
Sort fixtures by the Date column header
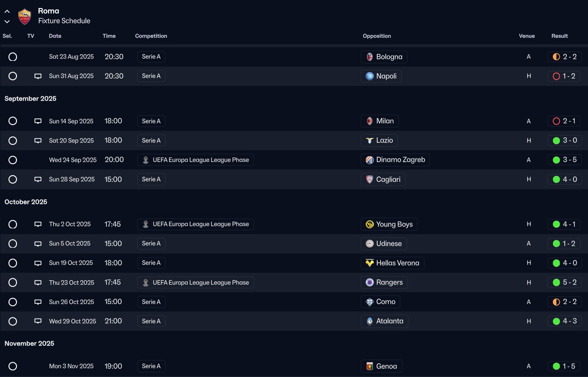[x=55, y=36]
